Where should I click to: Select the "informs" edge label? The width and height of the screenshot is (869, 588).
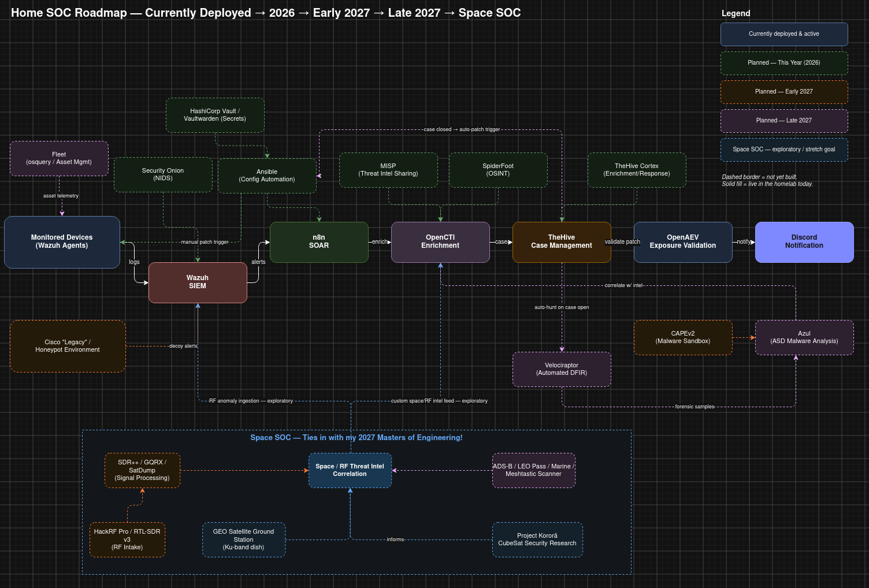pos(395,539)
